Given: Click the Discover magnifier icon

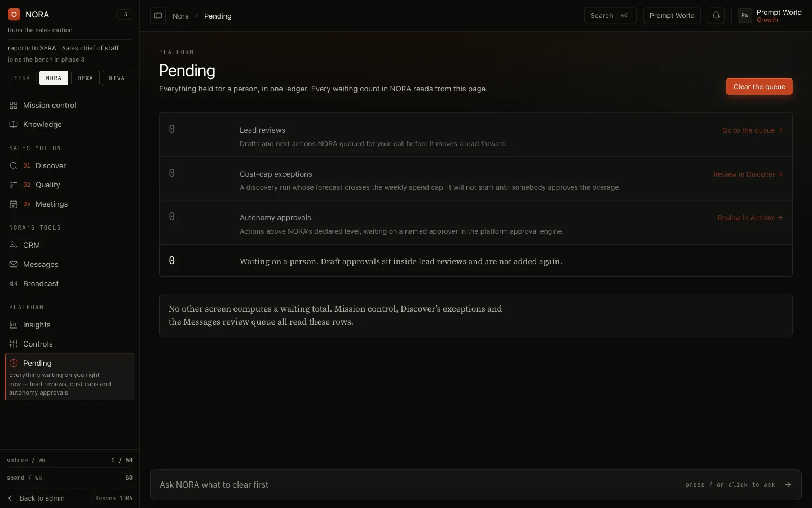Looking at the screenshot, I should (14, 166).
